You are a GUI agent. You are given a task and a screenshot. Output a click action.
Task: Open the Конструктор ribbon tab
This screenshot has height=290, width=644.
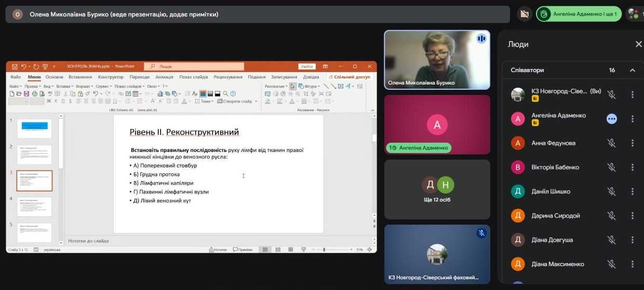(111, 77)
